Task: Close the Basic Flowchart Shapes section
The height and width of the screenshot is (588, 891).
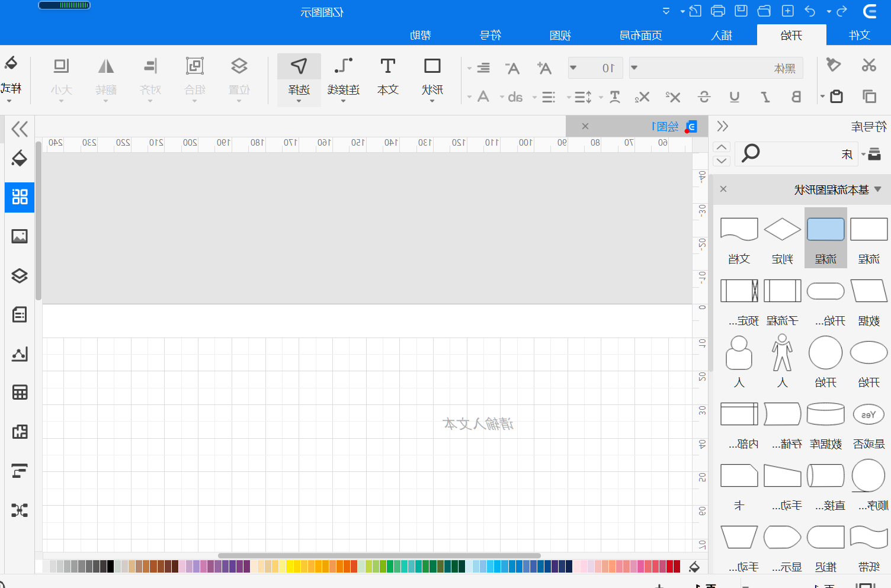Action: (723, 189)
